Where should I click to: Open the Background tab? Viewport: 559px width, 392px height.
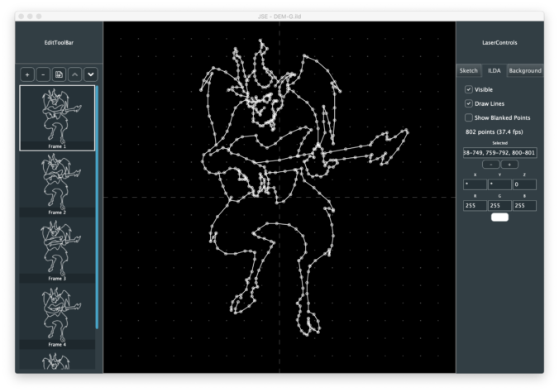point(524,71)
